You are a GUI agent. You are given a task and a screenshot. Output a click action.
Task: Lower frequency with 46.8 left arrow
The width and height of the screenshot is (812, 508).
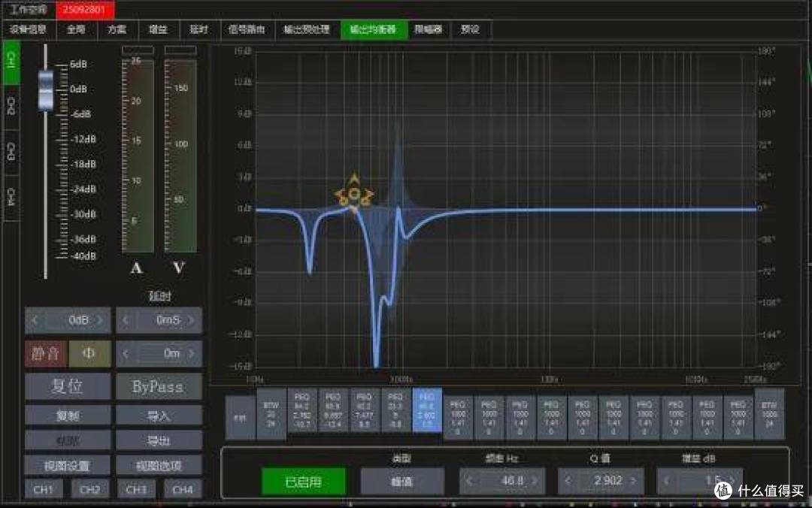tap(468, 481)
